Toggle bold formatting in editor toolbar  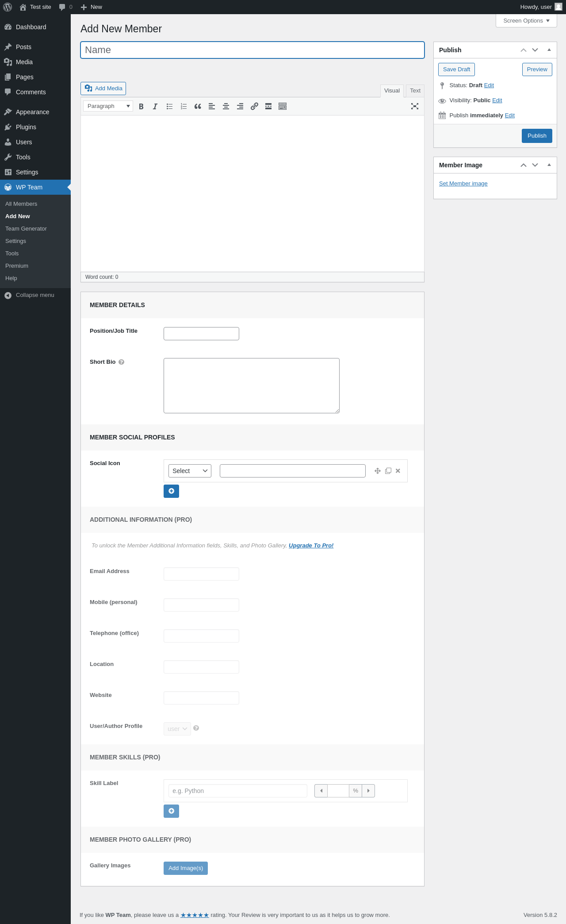(x=141, y=106)
